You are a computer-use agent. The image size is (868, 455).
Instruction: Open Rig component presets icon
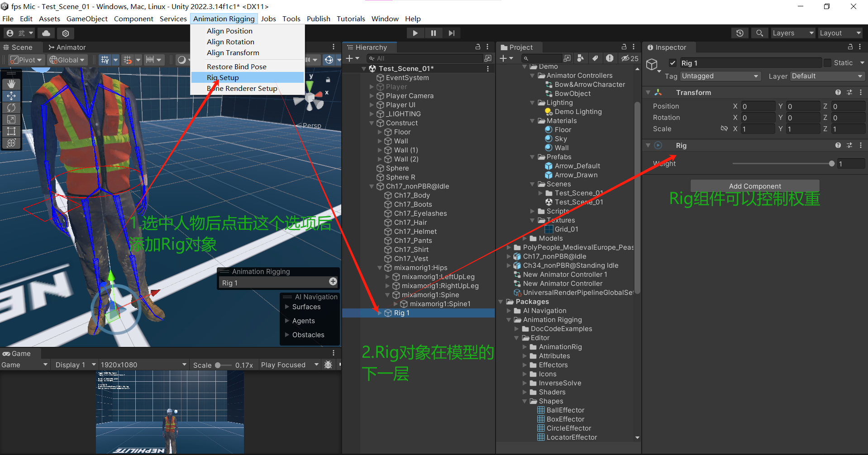(849, 145)
